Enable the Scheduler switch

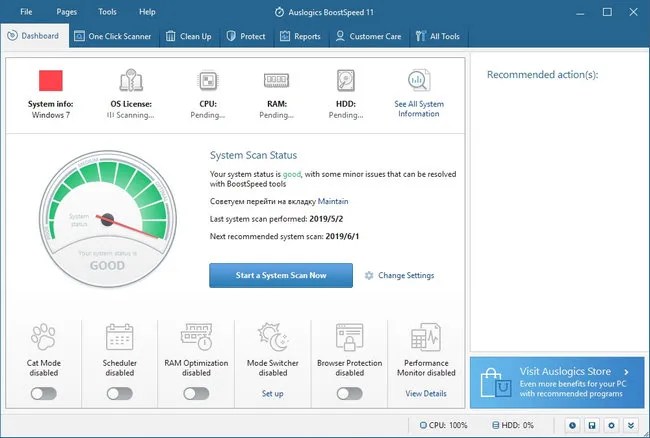pos(119,394)
